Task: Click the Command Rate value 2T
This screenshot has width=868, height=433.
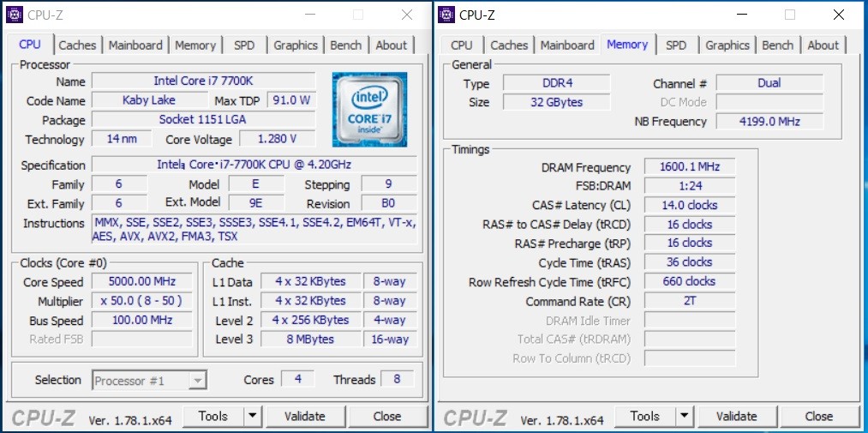Action: point(690,301)
